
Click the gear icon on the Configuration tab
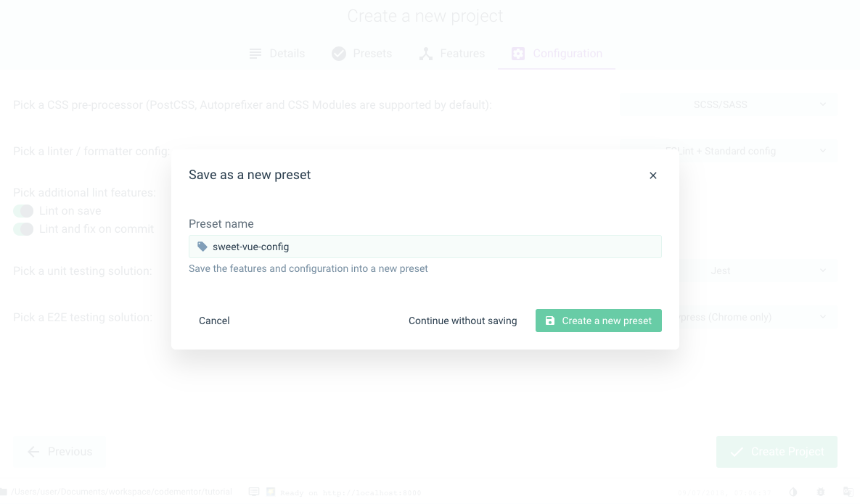[517, 53]
